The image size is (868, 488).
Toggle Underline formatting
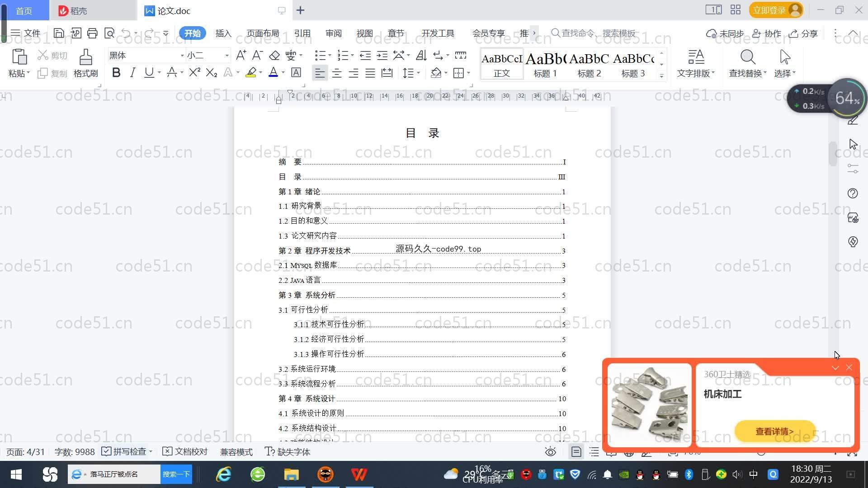point(149,72)
